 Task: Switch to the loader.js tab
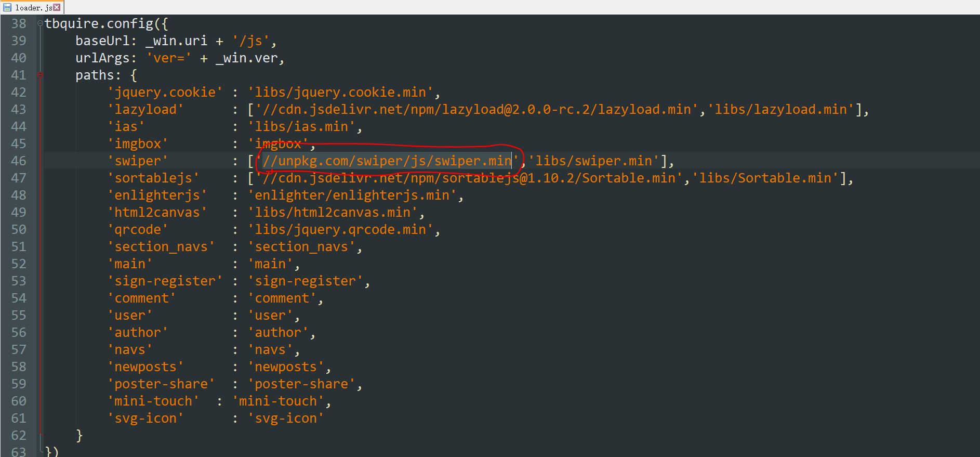(x=33, y=7)
